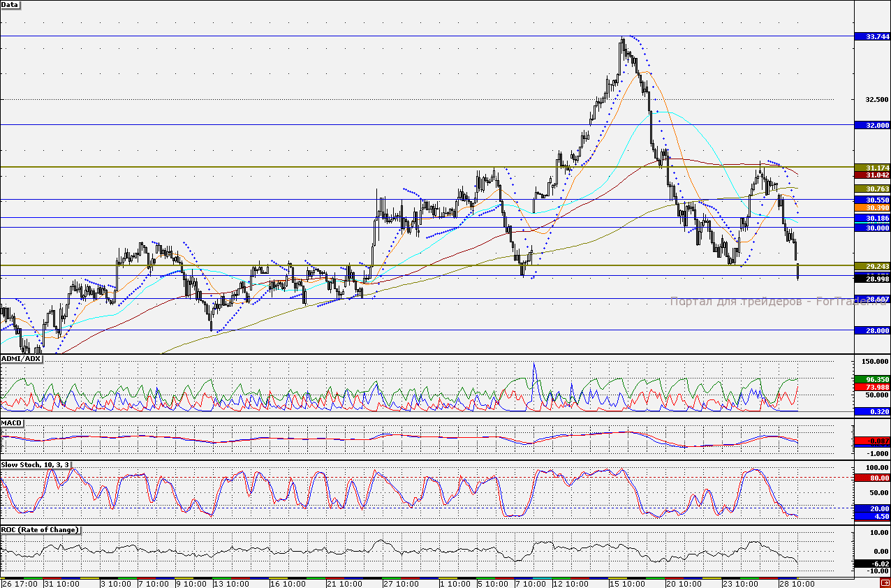The image size is (891, 588).
Task: Click the blue 4.50 stochastic value tag
Action: (873, 517)
